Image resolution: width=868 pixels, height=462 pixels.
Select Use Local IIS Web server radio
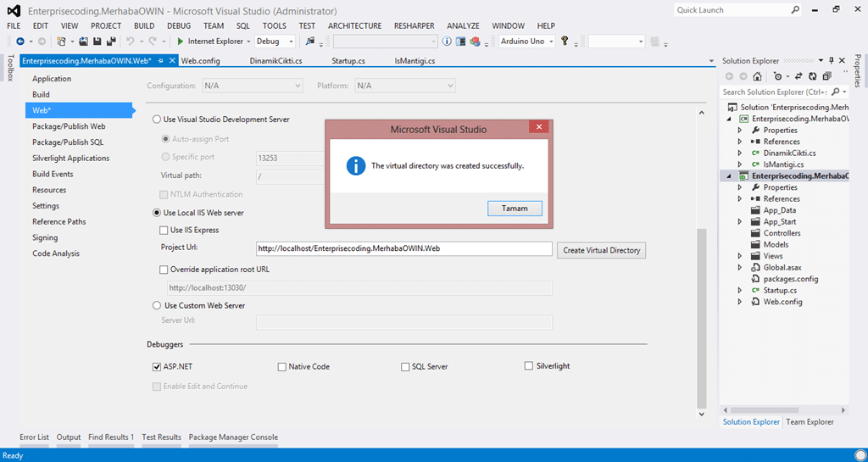tap(157, 213)
